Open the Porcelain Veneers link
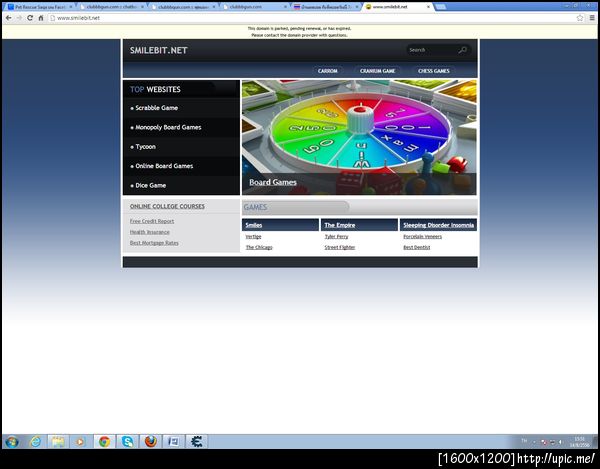Screen dimensions: 600x469 click(x=422, y=237)
